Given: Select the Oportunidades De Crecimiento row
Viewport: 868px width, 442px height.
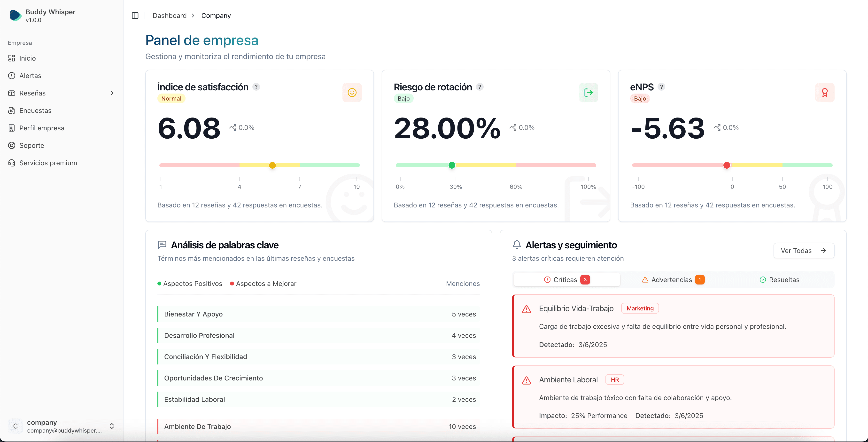Looking at the screenshot, I should (319, 378).
